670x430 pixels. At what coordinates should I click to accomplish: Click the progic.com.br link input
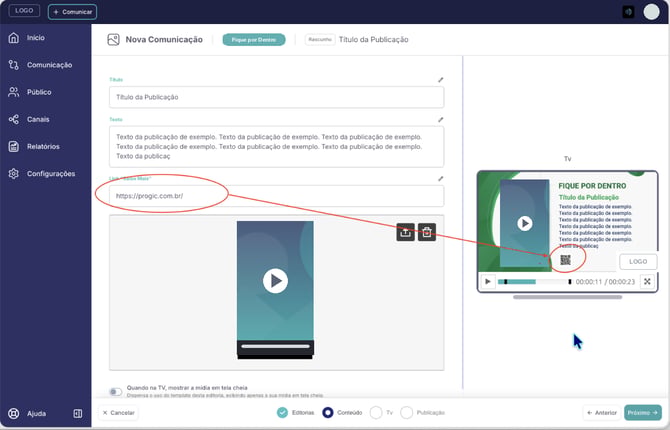[276, 196]
